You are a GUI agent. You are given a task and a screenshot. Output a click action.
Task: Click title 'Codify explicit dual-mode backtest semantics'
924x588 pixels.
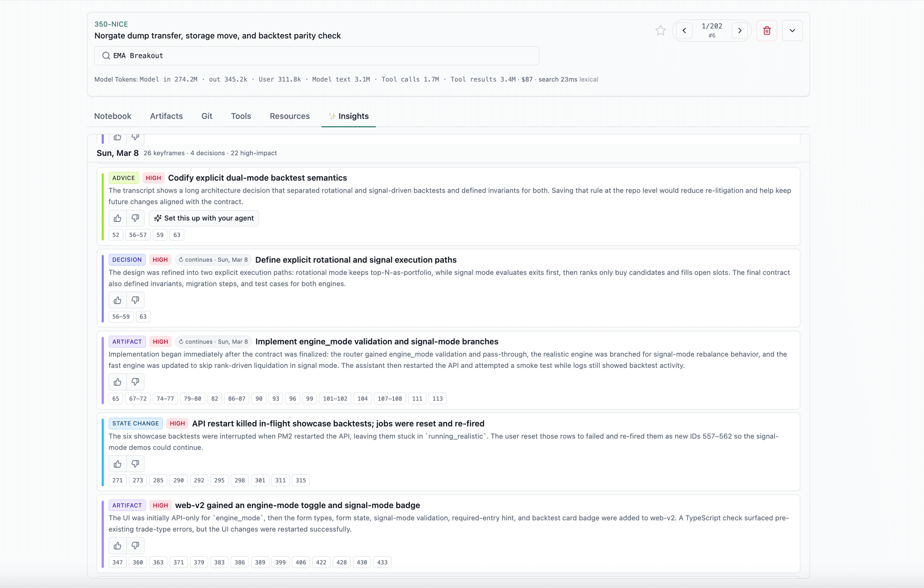(257, 178)
